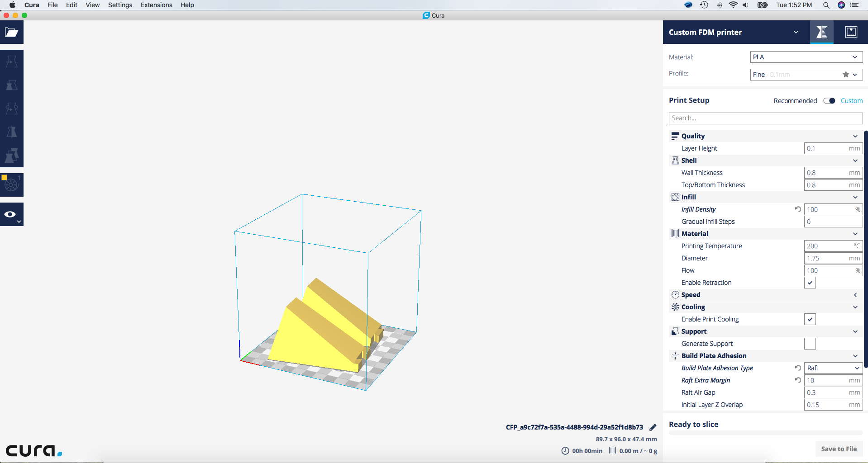Open the View menu
This screenshot has height=463, width=868.
coord(93,5)
